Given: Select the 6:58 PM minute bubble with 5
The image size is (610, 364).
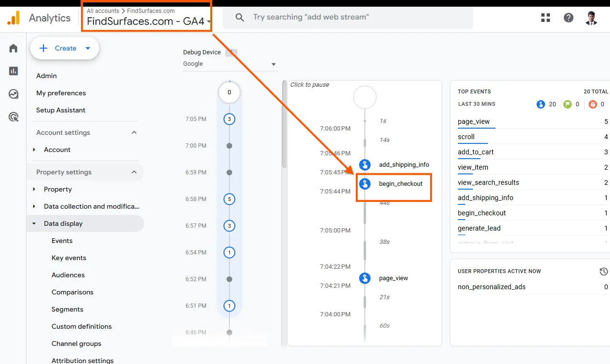Looking at the screenshot, I should click(229, 199).
